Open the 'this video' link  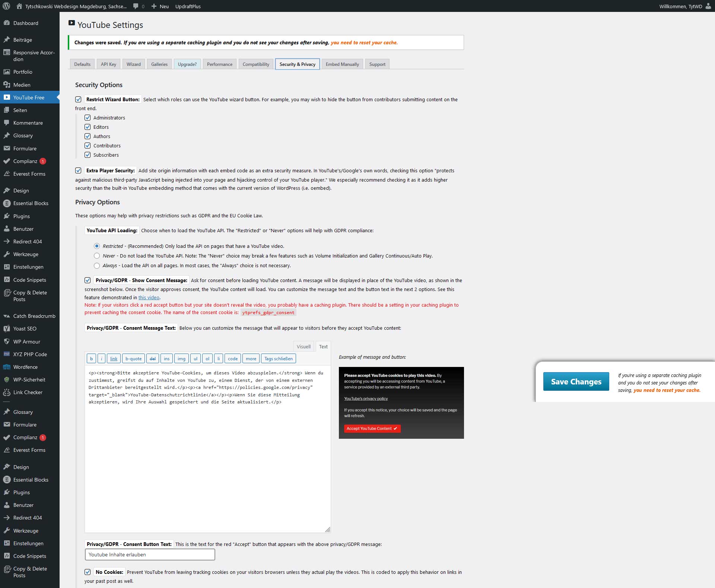tap(149, 297)
